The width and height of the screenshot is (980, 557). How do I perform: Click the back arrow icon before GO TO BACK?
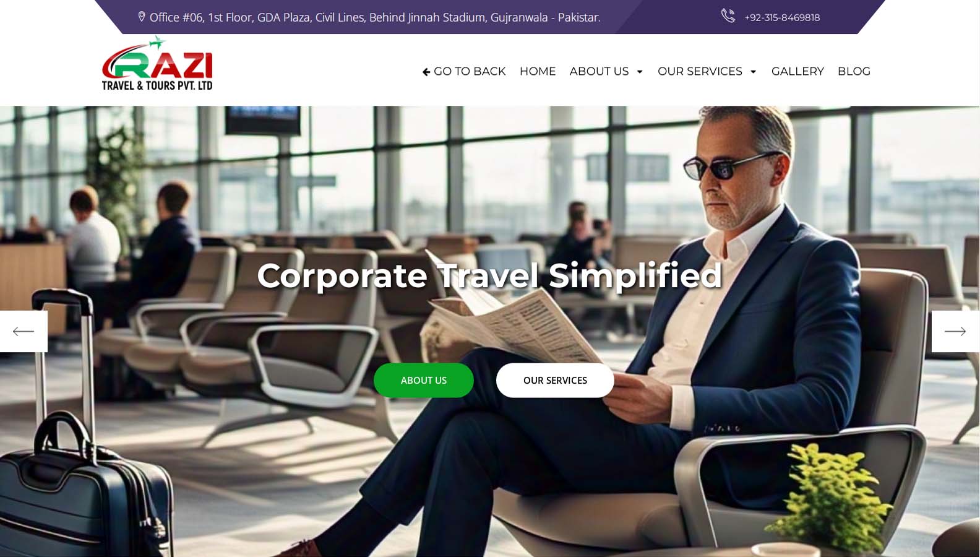(x=426, y=72)
